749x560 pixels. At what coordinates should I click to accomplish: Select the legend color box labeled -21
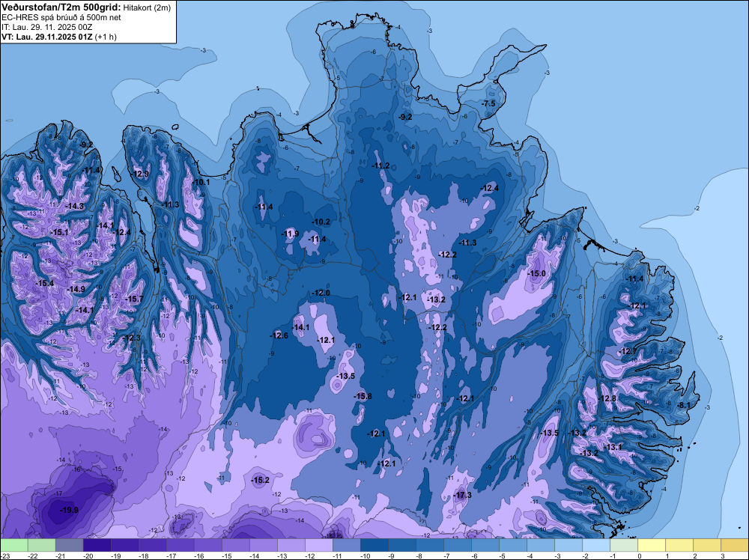(x=69, y=545)
